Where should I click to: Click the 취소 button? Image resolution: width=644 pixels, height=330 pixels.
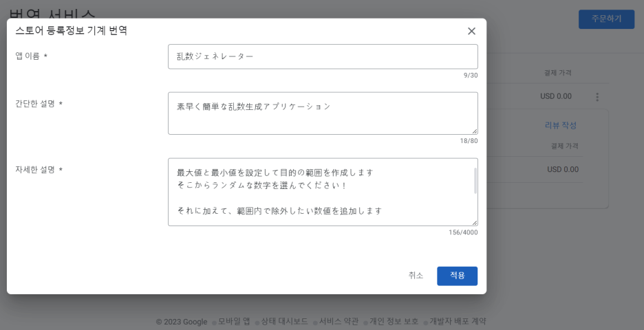416,276
